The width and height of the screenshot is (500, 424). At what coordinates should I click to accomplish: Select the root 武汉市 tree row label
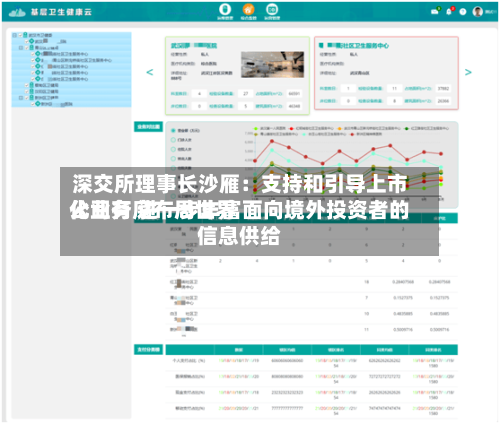(x=40, y=35)
